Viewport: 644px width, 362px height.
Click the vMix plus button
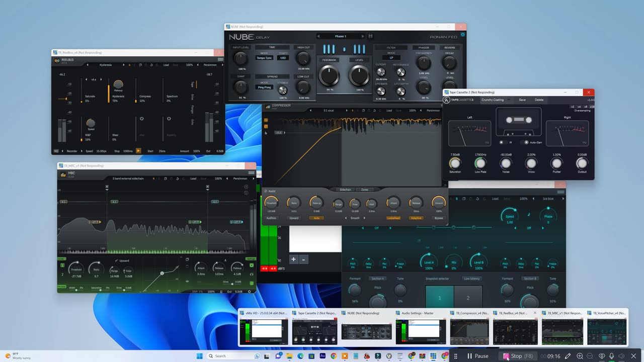click(294, 259)
